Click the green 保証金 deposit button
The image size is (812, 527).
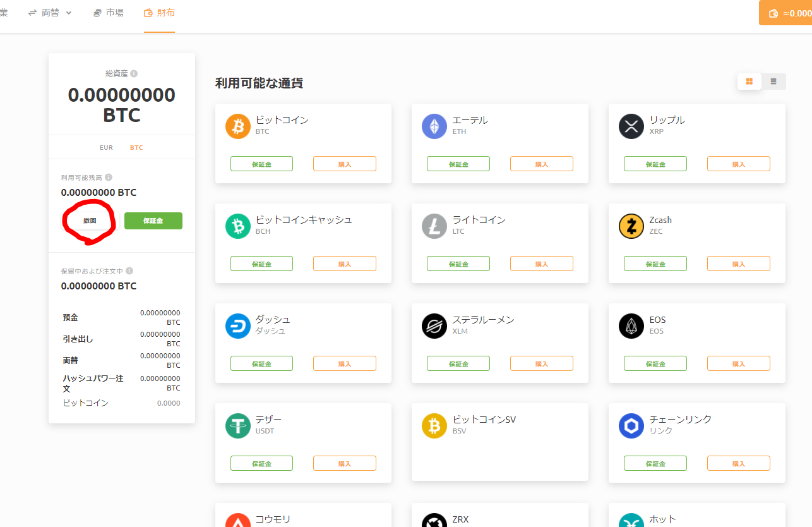(x=153, y=221)
